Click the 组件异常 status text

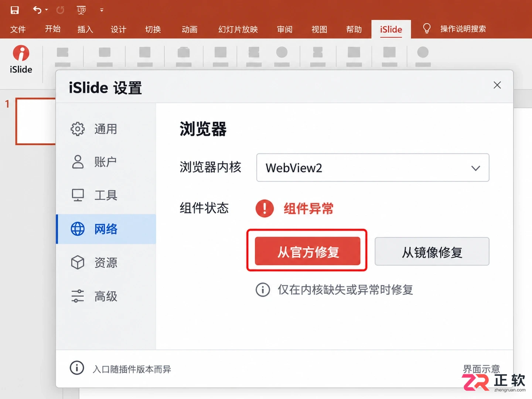tap(308, 208)
